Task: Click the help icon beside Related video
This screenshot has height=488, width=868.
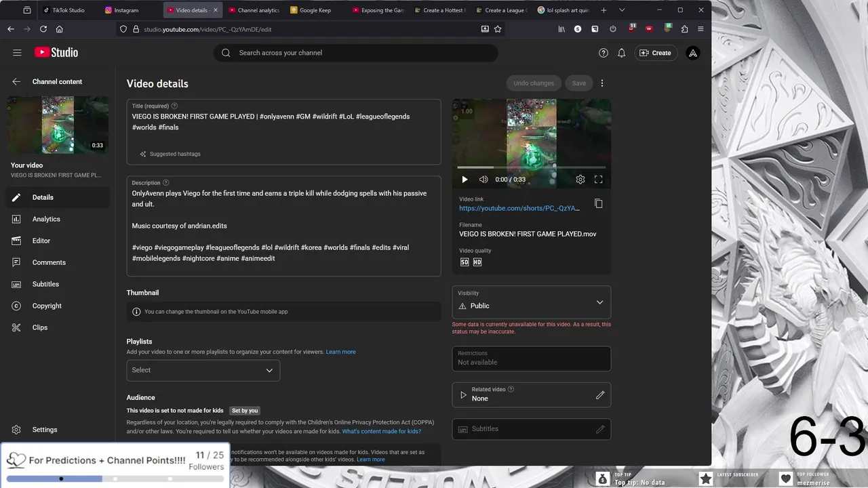Action: 511,389
